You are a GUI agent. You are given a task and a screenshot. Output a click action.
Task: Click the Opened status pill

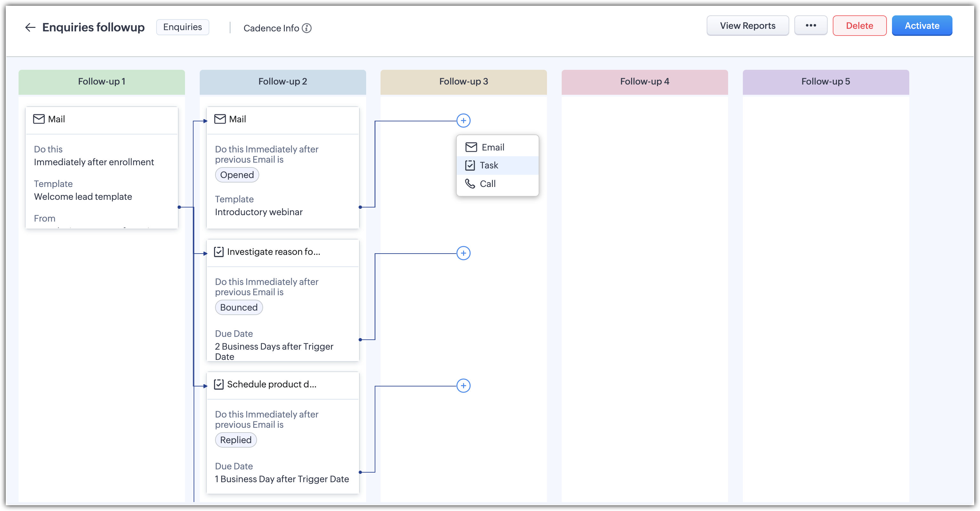pos(237,174)
